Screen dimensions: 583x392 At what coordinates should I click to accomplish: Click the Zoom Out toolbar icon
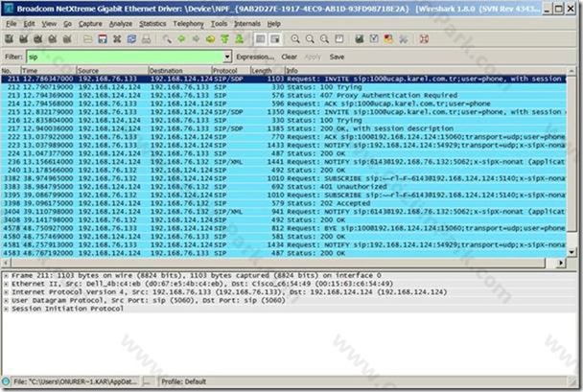click(310, 39)
